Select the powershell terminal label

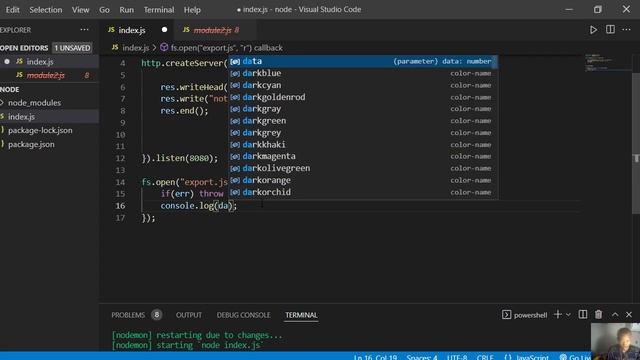[x=524, y=315]
